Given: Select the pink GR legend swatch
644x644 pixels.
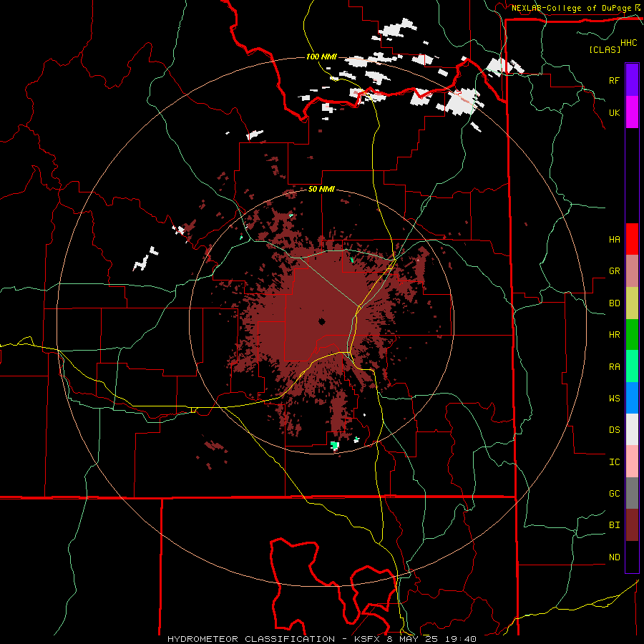Looking at the screenshot, I should pos(632,271).
